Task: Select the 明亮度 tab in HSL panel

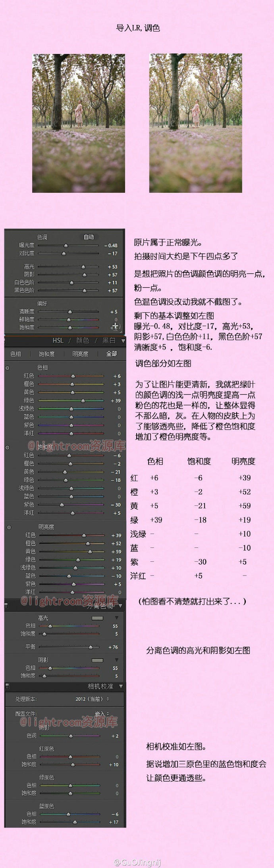Action: point(80,354)
